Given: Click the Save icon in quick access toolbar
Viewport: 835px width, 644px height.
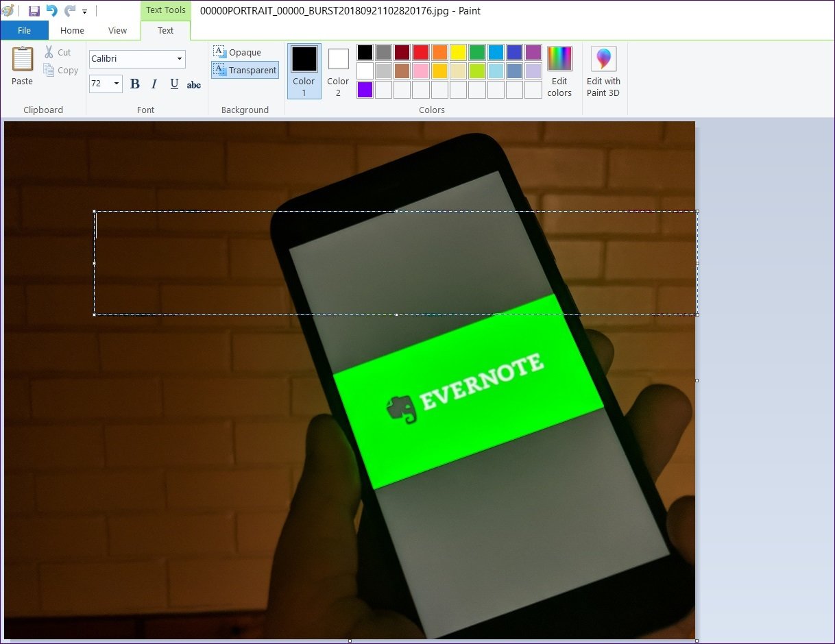Looking at the screenshot, I should (34, 11).
